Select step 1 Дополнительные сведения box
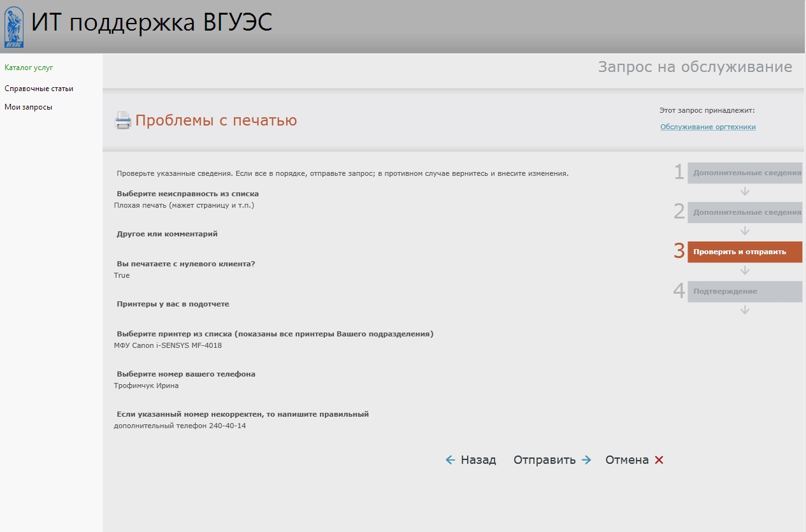Screen dimensions: 806x532 click(x=744, y=173)
